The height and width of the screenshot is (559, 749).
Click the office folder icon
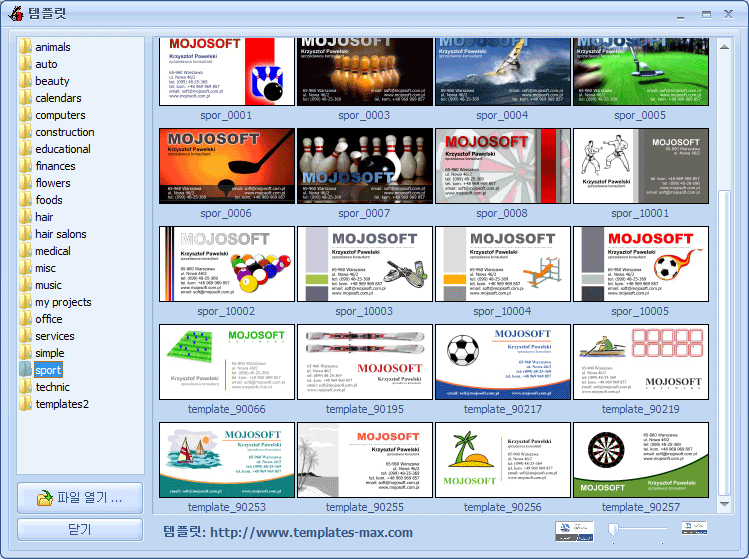(25, 319)
